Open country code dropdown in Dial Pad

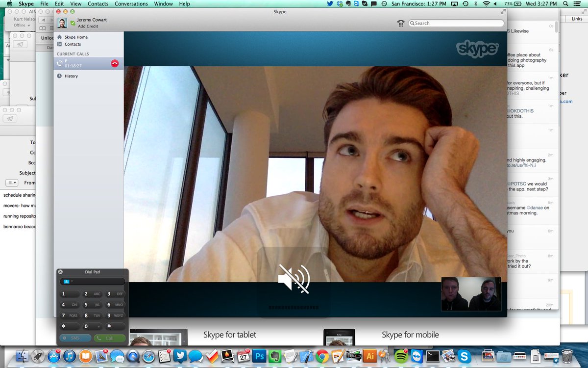[x=68, y=282]
